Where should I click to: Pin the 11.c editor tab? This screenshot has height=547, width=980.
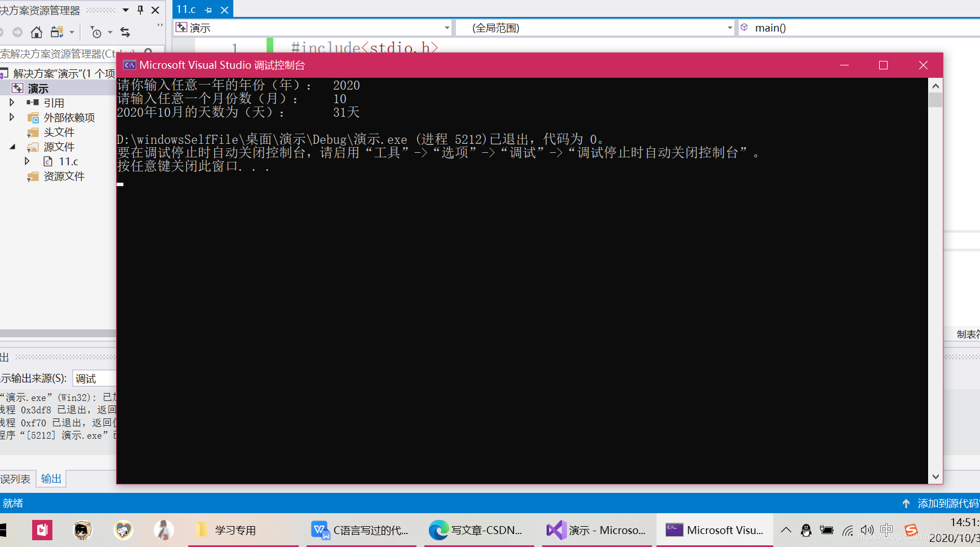[x=209, y=10]
